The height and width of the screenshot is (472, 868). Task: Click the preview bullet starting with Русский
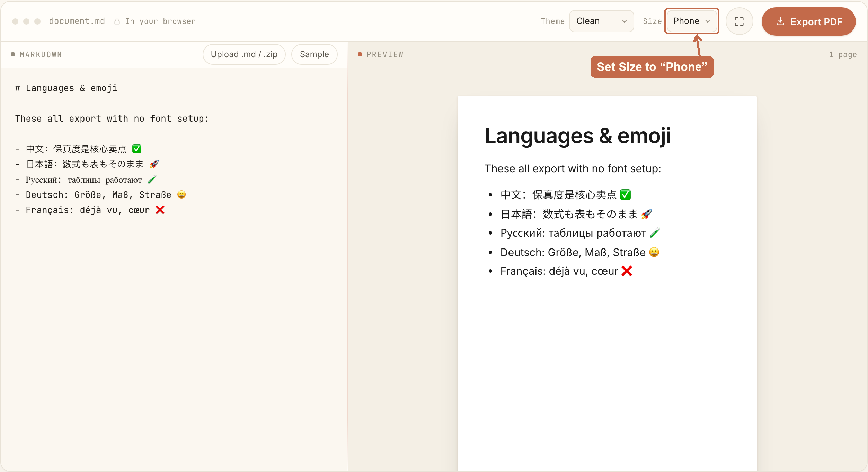[580, 233]
